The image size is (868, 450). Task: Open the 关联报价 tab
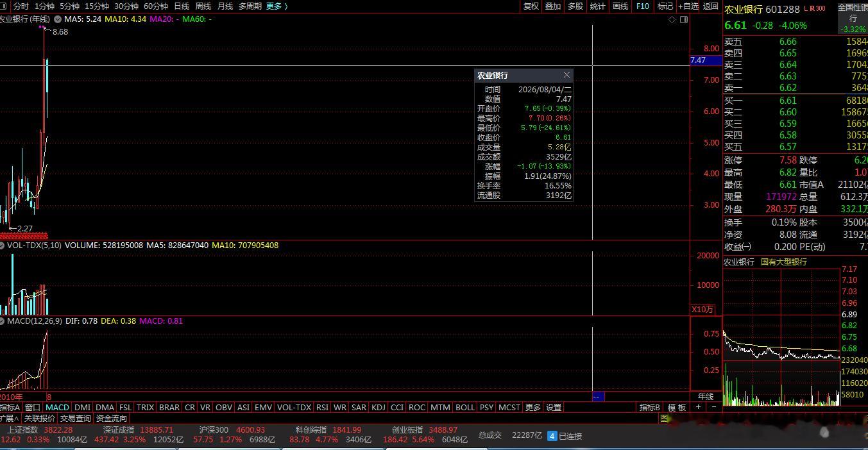pos(40,418)
